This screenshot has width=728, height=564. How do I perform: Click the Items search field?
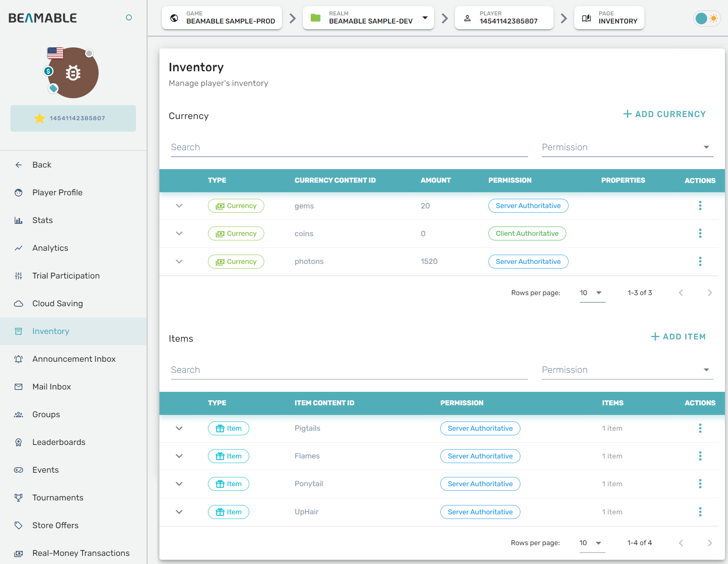coord(349,370)
